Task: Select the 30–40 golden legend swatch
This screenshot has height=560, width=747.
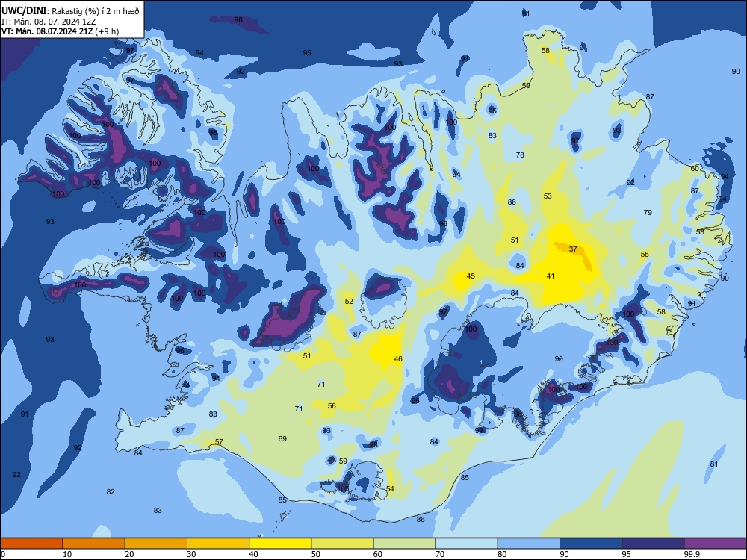Action: point(218,544)
